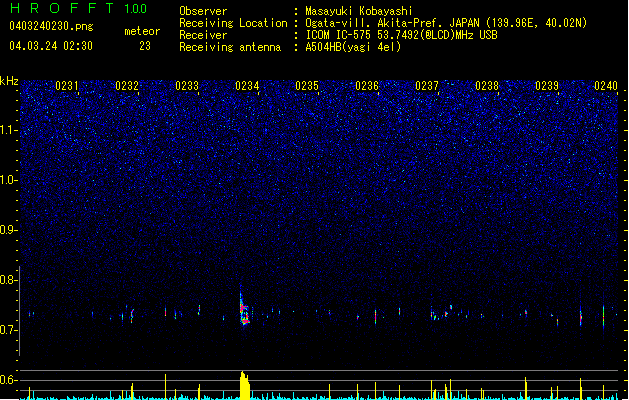
Task: Select the meteor count value 23
Action: pos(145,46)
